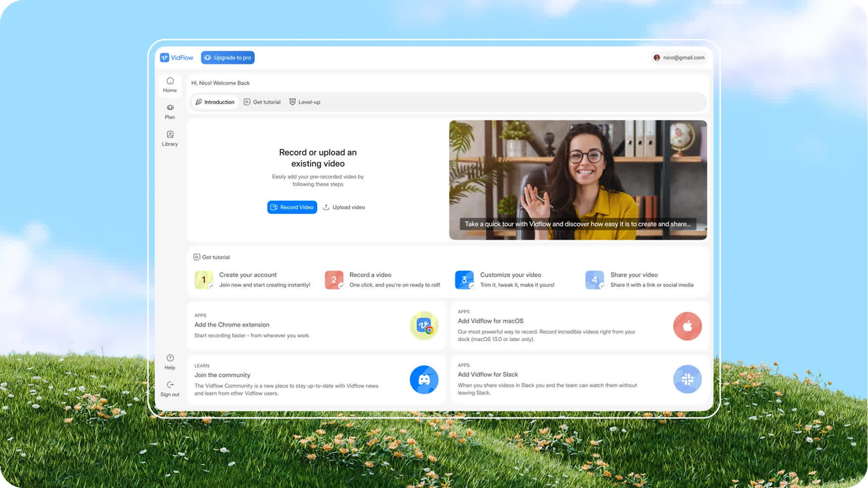Mark the 'Create your account' step complete

point(212,286)
